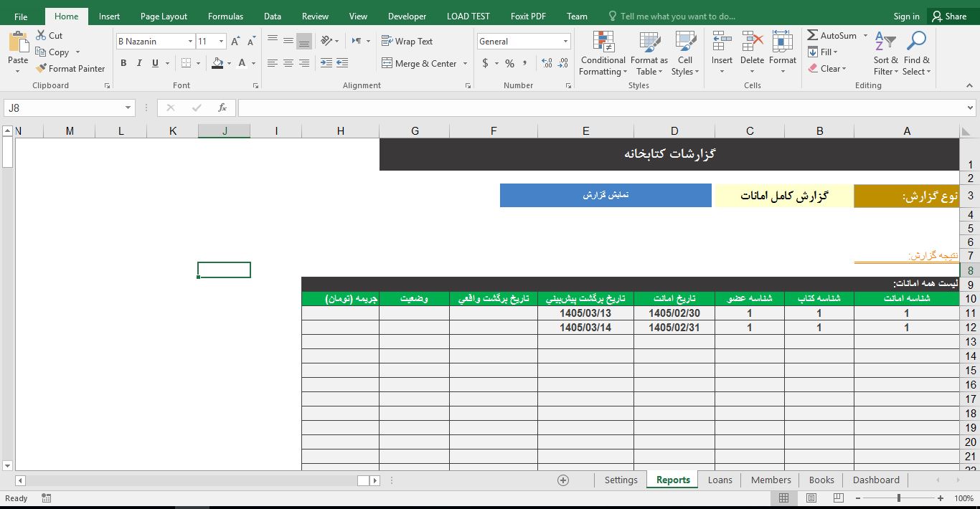Expand the formula bar
This screenshot has width=980, height=509.
[x=971, y=108]
